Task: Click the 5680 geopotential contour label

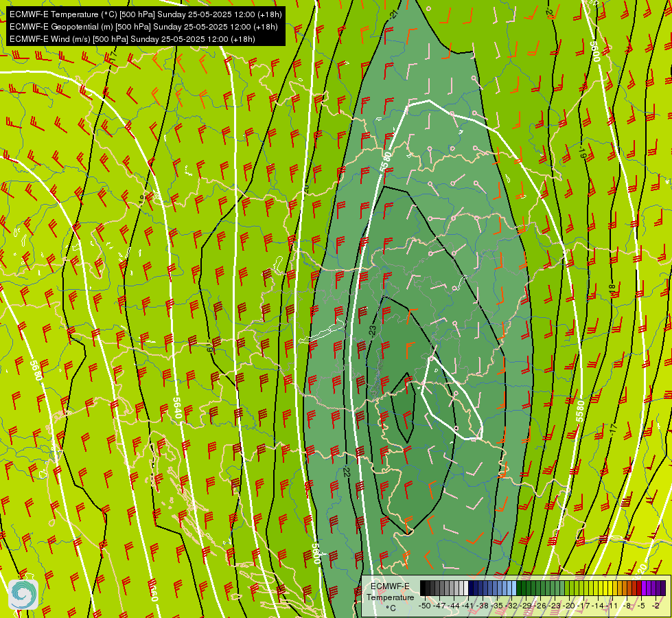Action: (36, 370)
